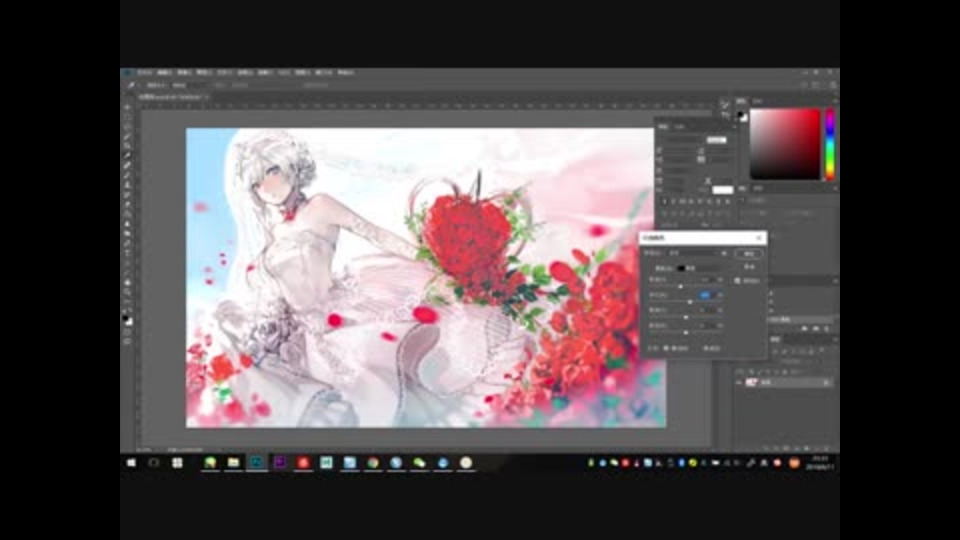Click the white text color swatch in the Character panel

(722, 190)
